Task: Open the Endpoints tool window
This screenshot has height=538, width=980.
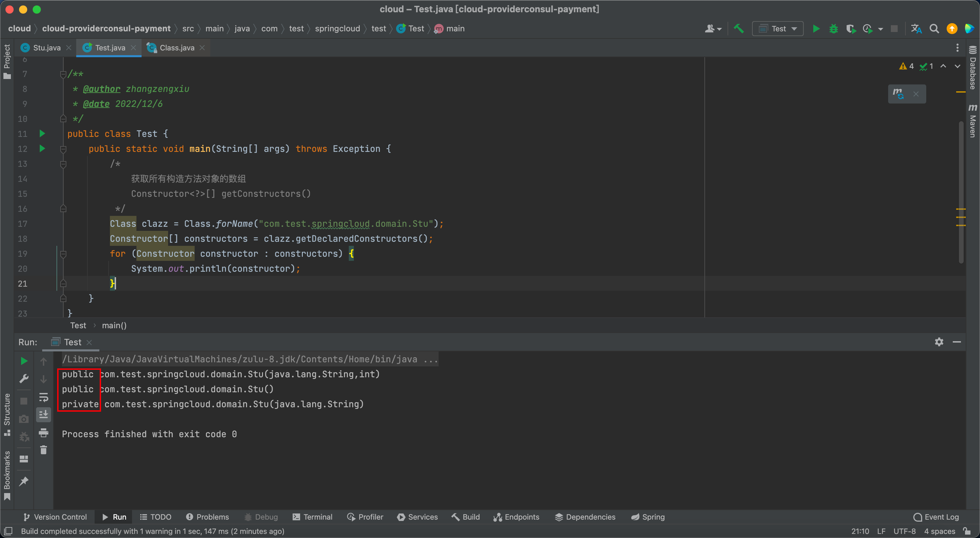Action: pyautogui.click(x=516, y=517)
